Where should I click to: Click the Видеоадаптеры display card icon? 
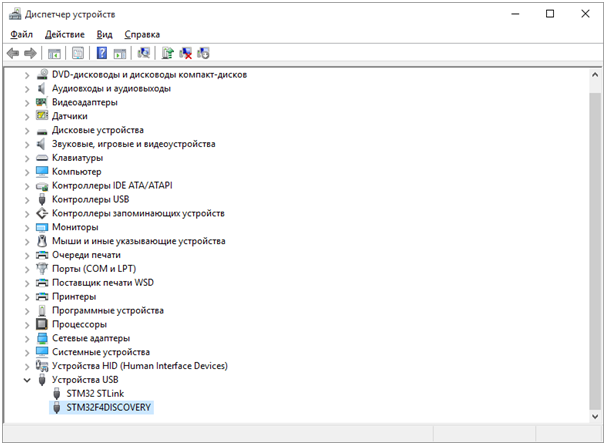pyautogui.click(x=42, y=102)
